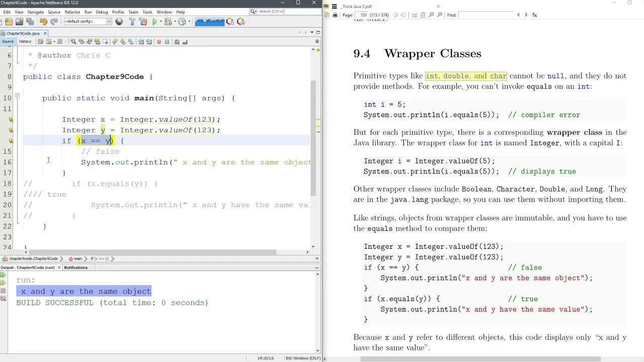Click the Open Project toolbar icon
Viewport: 644px width, 362px height.
click(19, 22)
